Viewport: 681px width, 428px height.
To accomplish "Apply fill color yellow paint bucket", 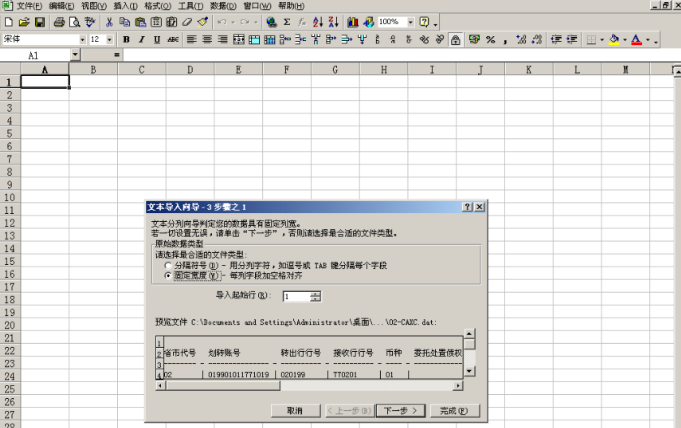I will point(614,40).
